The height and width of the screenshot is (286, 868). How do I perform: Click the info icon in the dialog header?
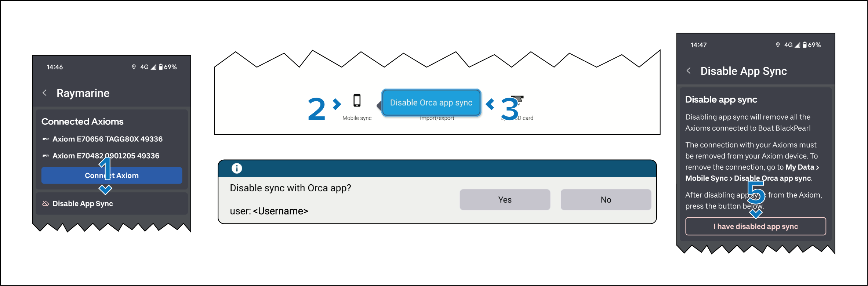click(237, 169)
